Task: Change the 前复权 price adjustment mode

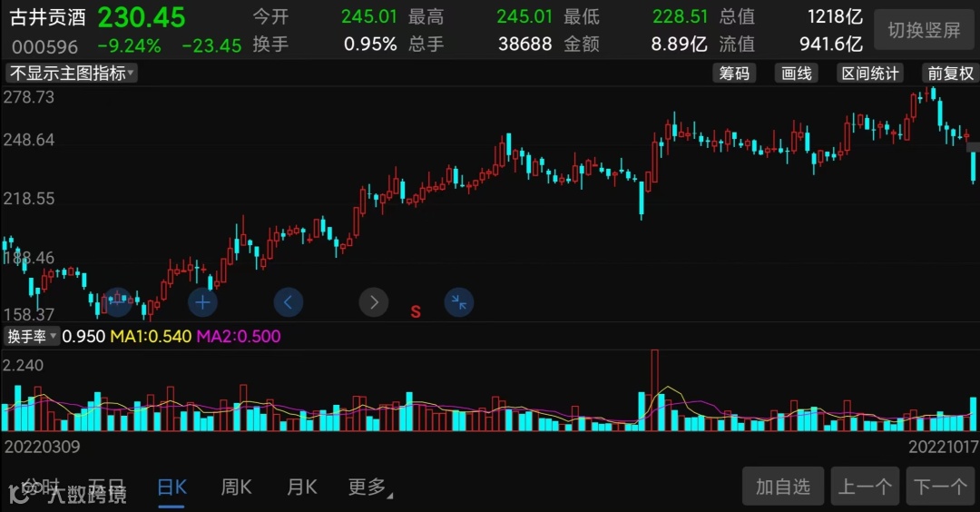Action: click(951, 74)
